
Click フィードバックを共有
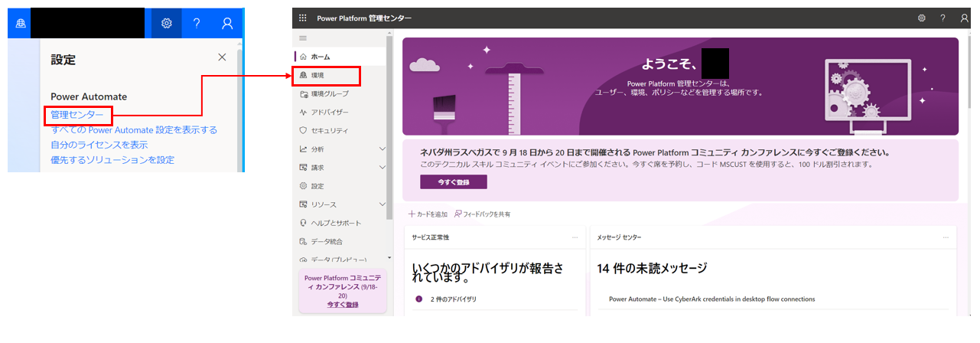coord(482,214)
